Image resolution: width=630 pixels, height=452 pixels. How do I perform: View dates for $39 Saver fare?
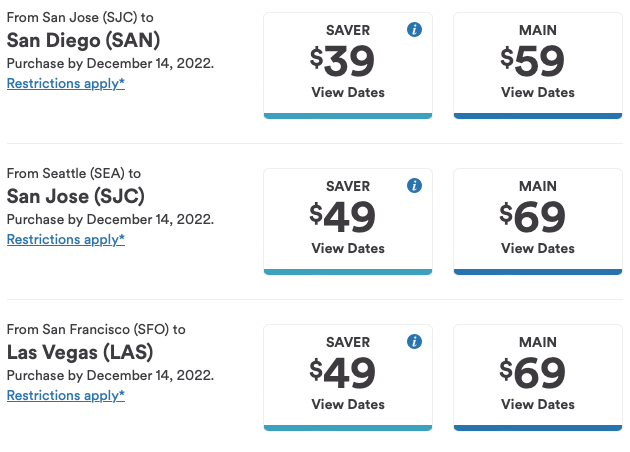[x=348, y=92]
